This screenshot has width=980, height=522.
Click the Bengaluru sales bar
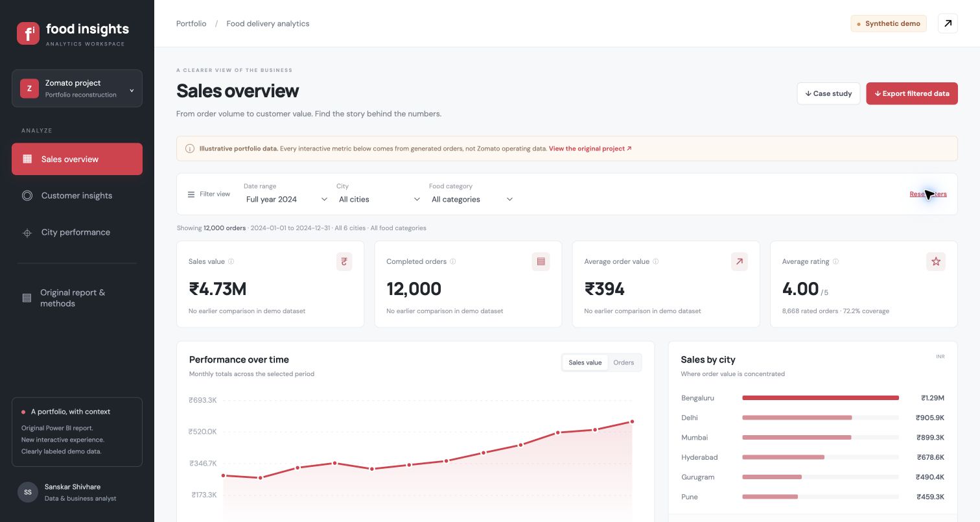click(821, 397)
